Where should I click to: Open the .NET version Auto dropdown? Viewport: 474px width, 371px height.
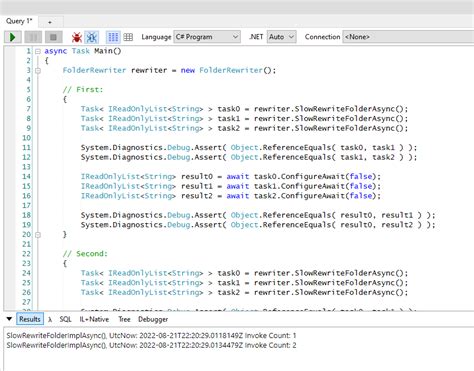point(281,37)
